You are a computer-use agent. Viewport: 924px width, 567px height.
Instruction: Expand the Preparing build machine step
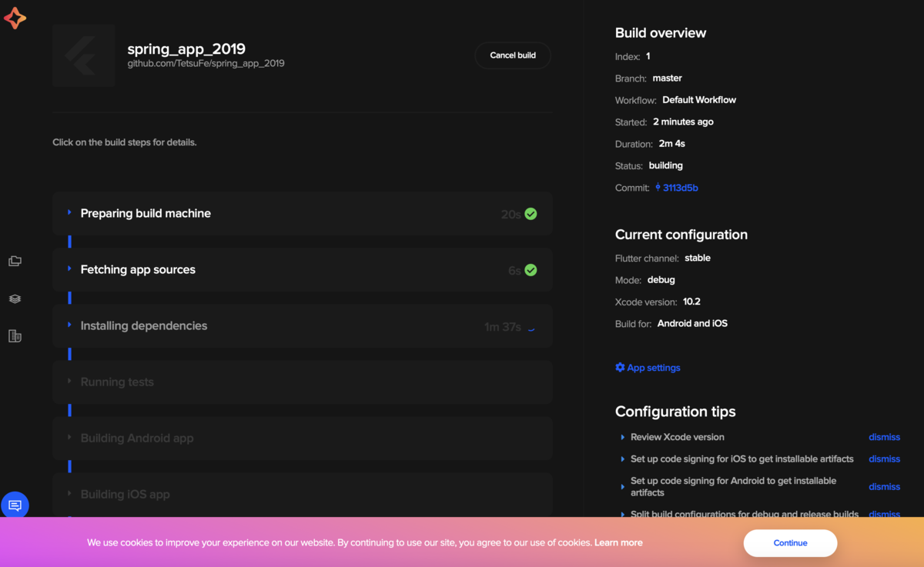coord(70,214)
